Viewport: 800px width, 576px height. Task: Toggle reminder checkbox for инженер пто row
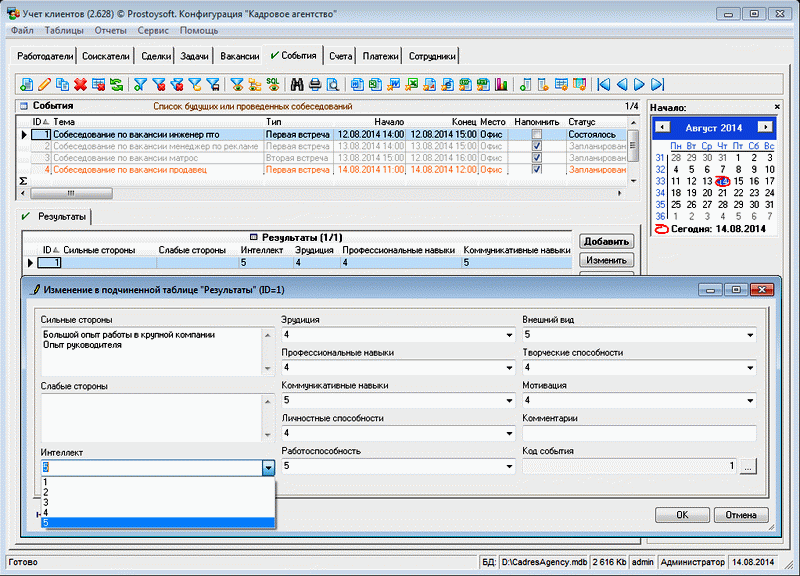click(x=537, y=134)
